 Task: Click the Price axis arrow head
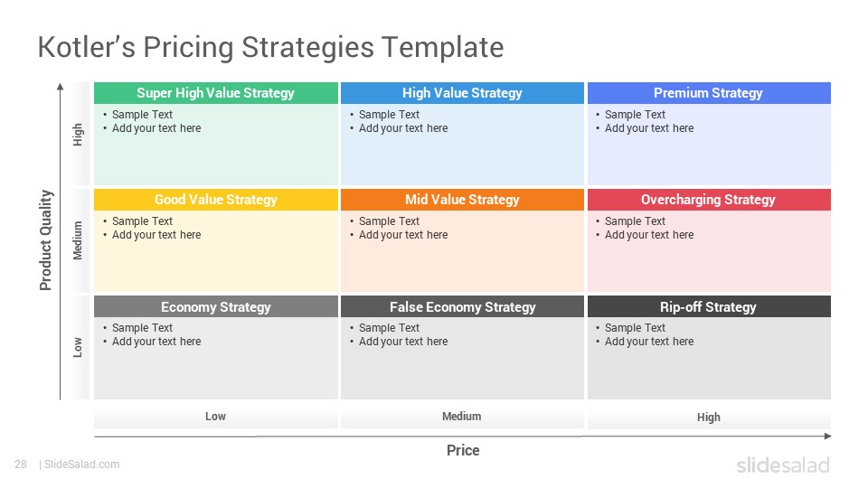(828, 436)
